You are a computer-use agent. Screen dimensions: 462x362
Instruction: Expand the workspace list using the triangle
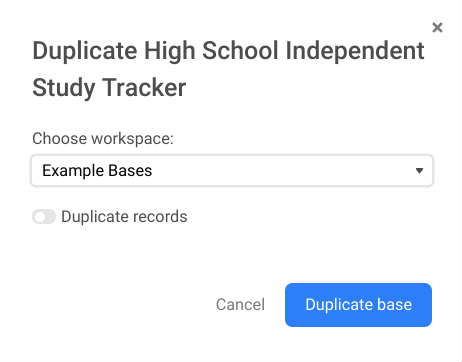[x=419, y=171]
